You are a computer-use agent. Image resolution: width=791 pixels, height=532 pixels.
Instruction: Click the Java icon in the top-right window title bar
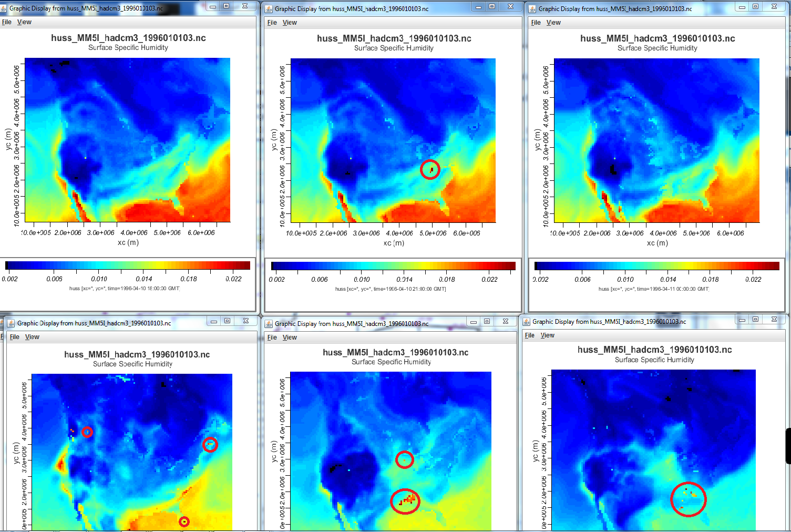(x=532, y=9)
